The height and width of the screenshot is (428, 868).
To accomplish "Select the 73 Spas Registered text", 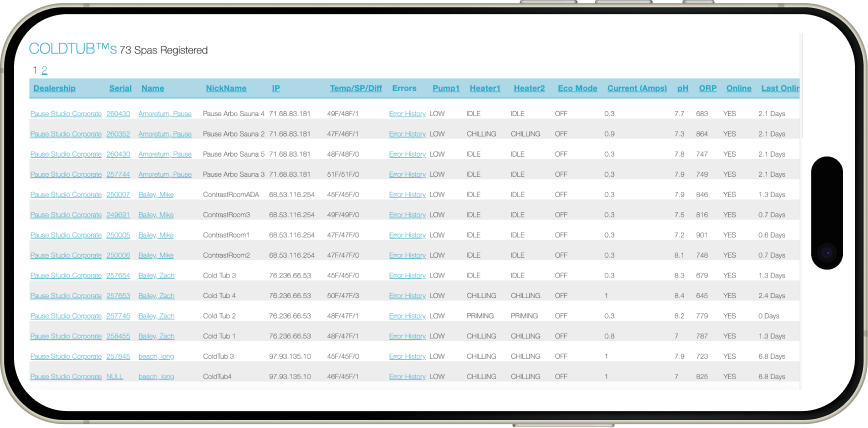I will click(163, 50).
